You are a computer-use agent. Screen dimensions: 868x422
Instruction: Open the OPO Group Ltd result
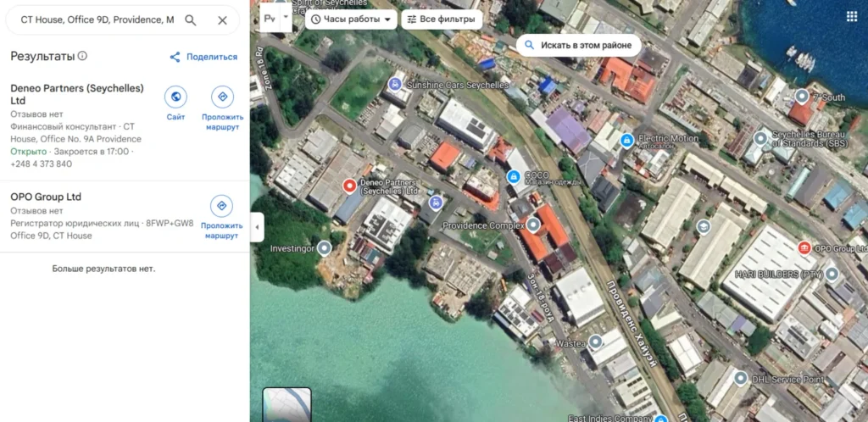46,197
